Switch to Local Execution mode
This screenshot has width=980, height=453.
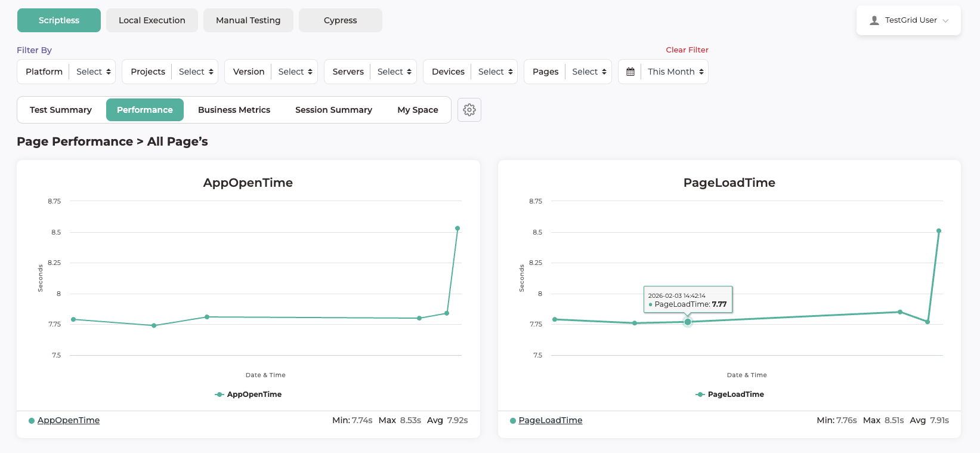(x=152, y=20)
